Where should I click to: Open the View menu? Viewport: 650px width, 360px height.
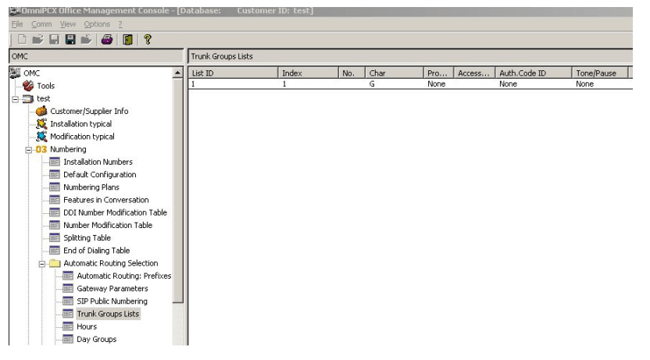click(68, 24)
